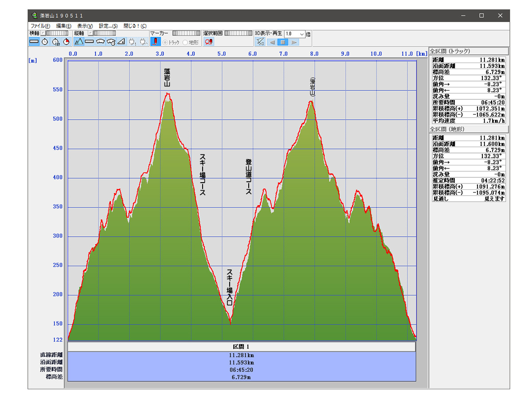Open the playback speed 1.0 dropdown
The width and height of the screenshot is (532, 399).
[302, 34]
